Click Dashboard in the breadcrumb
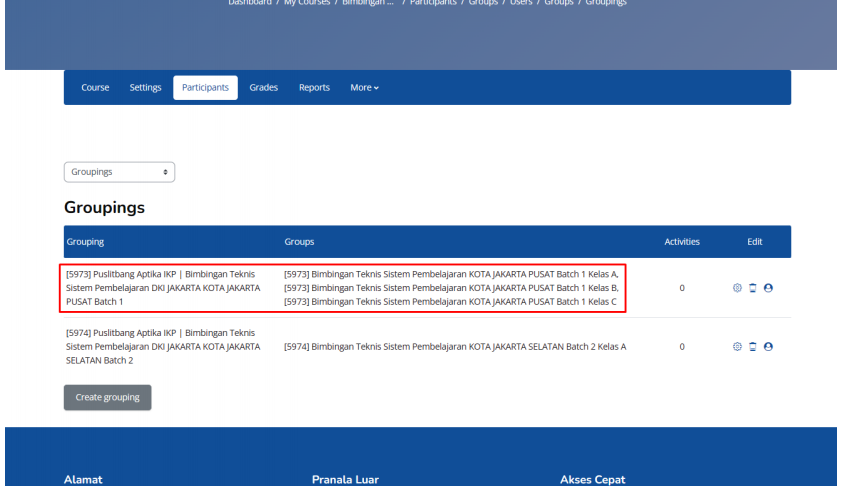The image size is (851, 486). click(x=250, y=3)
